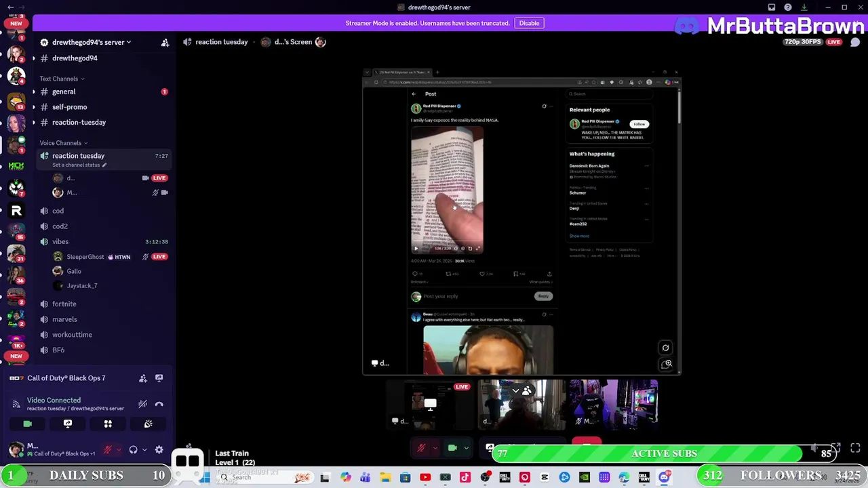The image size is (868, 488).
Task: Click the Windows Start button
Action: [204, 478]
